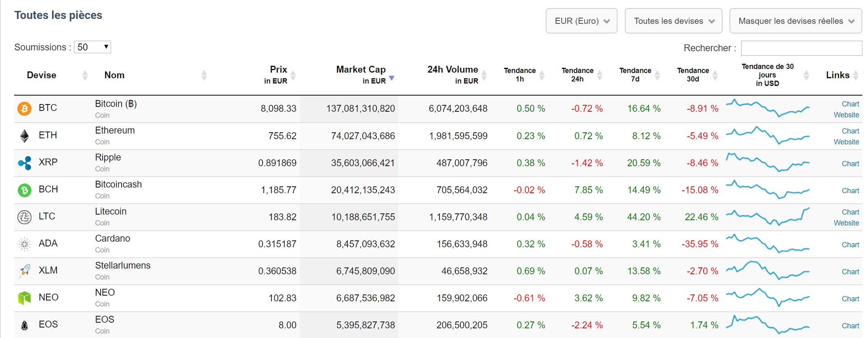Click the Stellarlumens rocket icon
The height and width of the screenshot is (338, 868).
click(x=24, y=271)
